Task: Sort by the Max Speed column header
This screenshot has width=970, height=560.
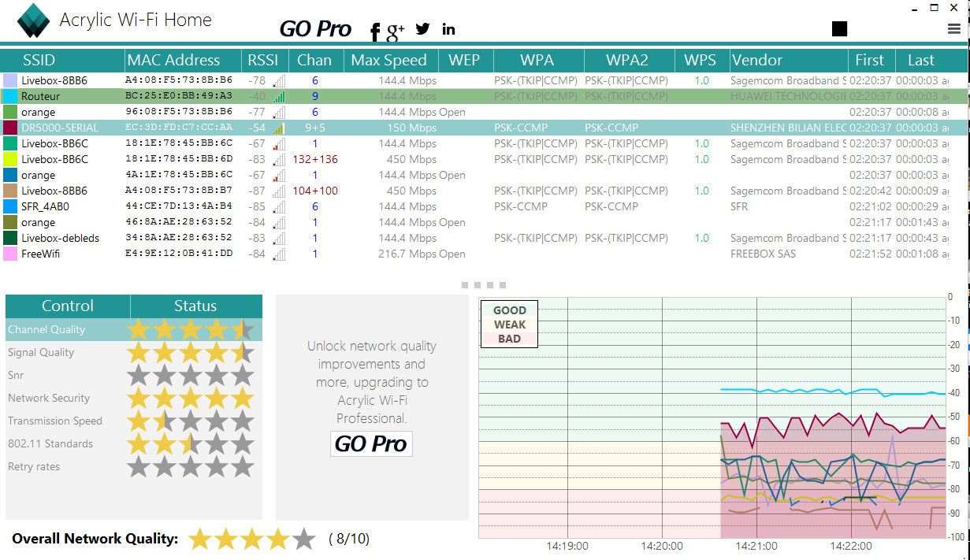Action: (389, 61)
